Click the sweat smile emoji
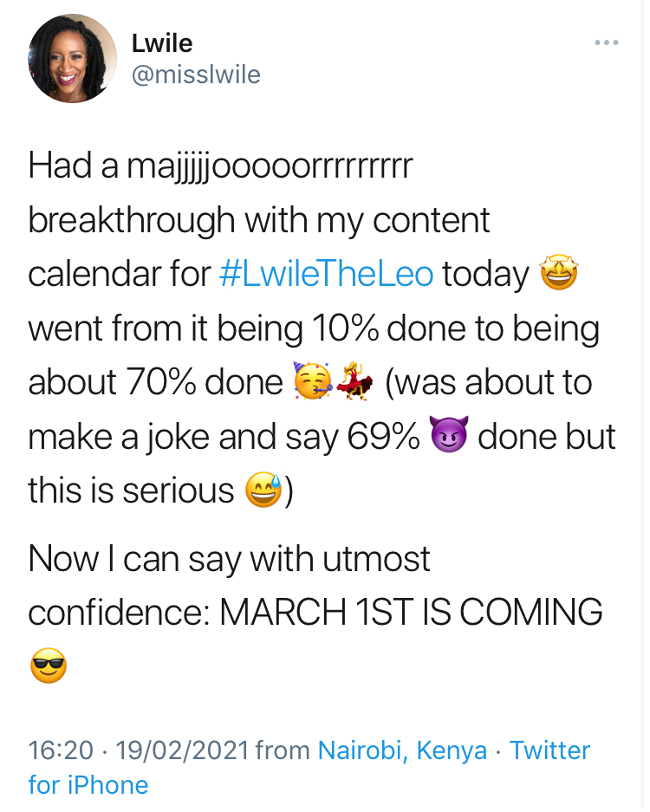650x812 pixels. coord(262,491)
